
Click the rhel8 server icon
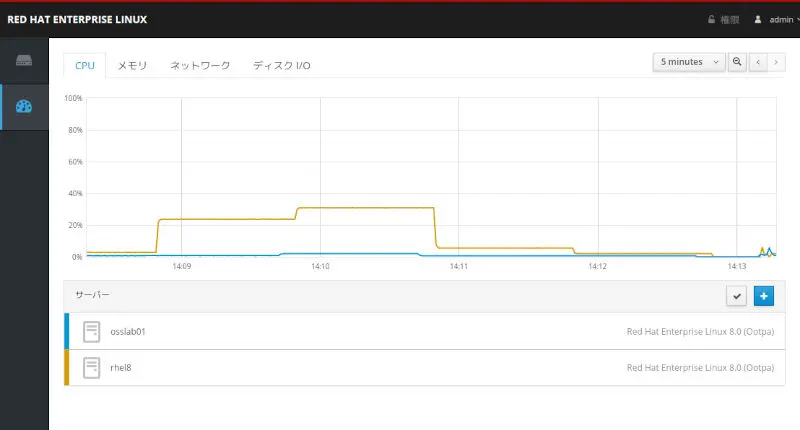point(92,368)
